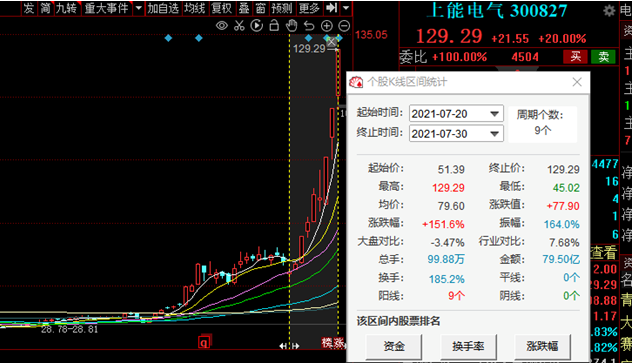Zoom in with the plus circle icon
Viewport: 634px width, 363px height.
click(x=326, y=26)
